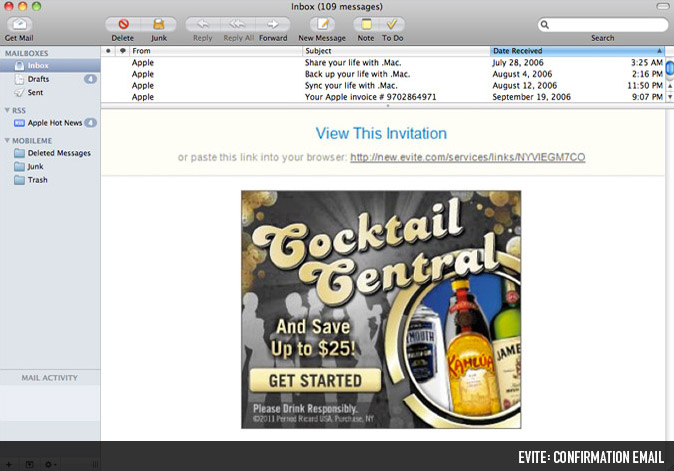Click the Apple Hot News unread badge
This screenshot has width=674, height=471.
click(90, 123)
